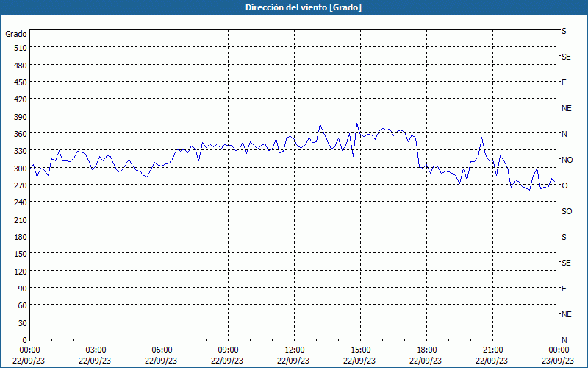
Task: Click the "420" degree label on the left axis
Action: tap(21, 99)
